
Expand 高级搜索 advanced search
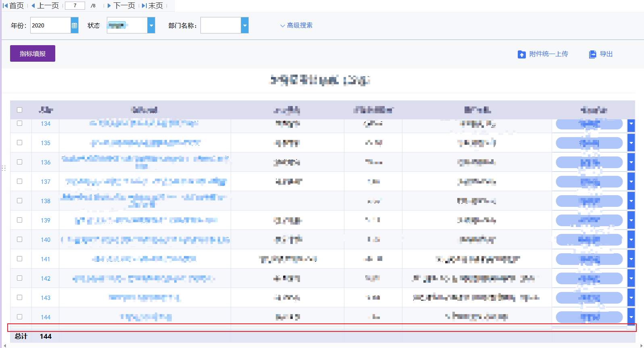[296, 25]
